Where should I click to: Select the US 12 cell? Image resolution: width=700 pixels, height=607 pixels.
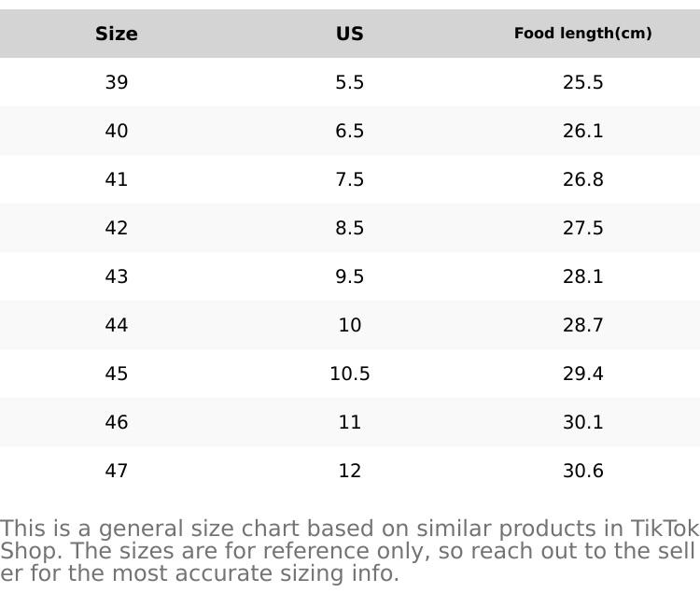[x=349, y=471]
